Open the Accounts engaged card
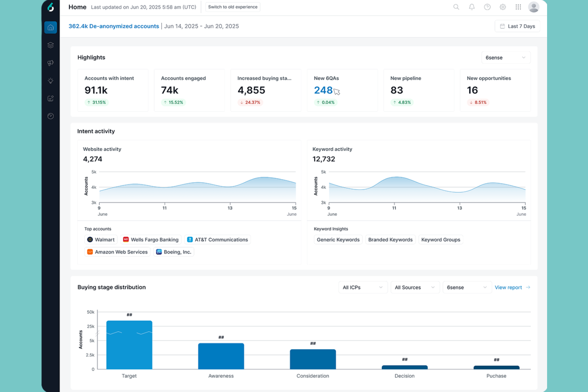The height and width of the screenshot is (392, 588). point(189,90)
